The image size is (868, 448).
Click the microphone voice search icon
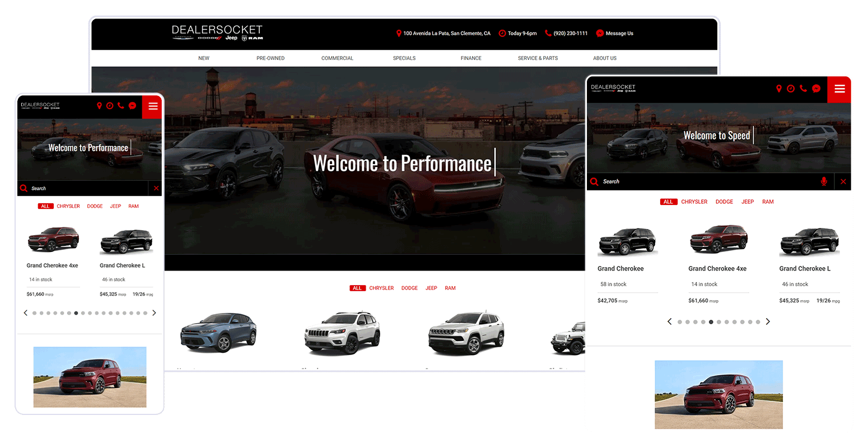coord(823,181)
